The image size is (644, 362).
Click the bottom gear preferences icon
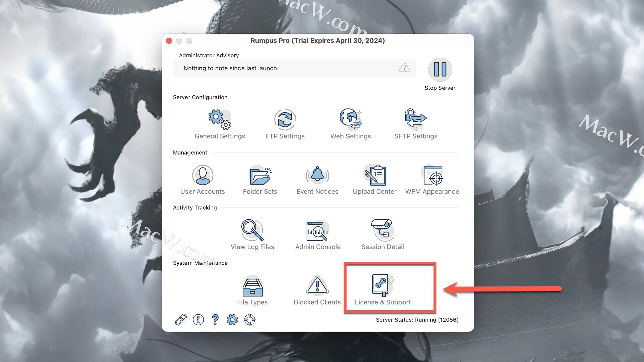tap(232, 320)
